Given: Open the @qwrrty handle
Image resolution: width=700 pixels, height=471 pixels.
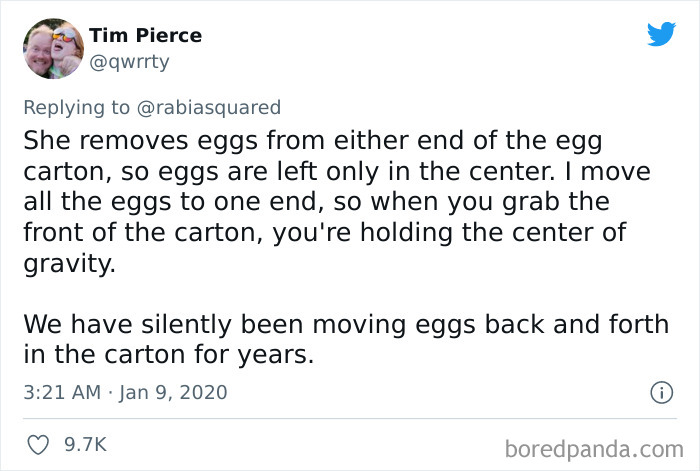Looking at the screenshot, I should 129,62.
